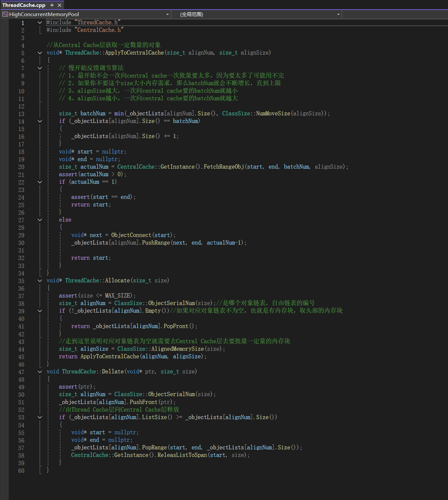This screenshot has height=500, width=448.
Task: Click on ObjectSerialNum in line 38
Action: click(172, 303)
